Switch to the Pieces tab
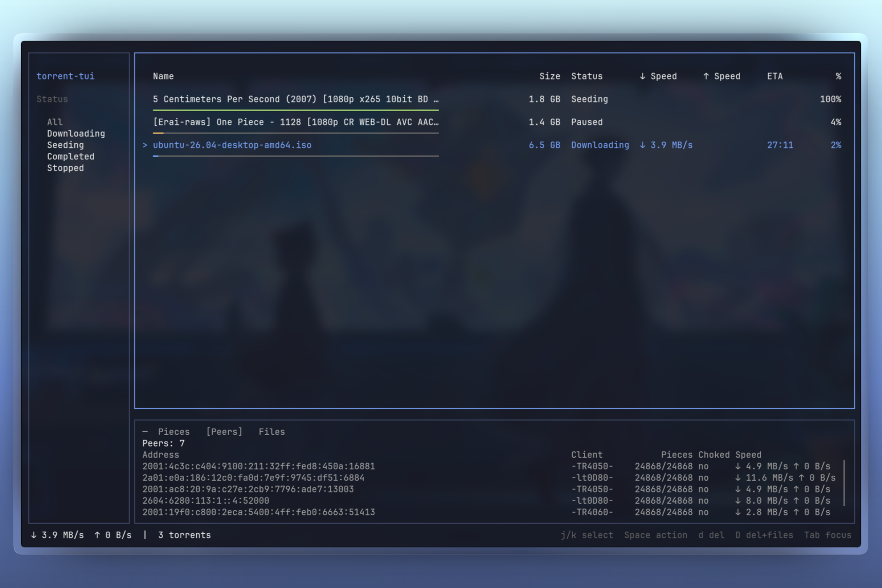The height and width of the screenshot is (588, 882). point(174,432)
